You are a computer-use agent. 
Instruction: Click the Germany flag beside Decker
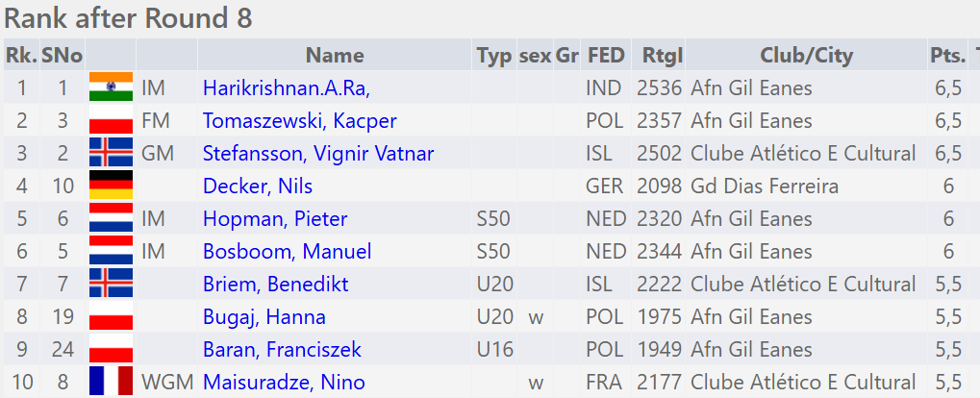[111, 186]
